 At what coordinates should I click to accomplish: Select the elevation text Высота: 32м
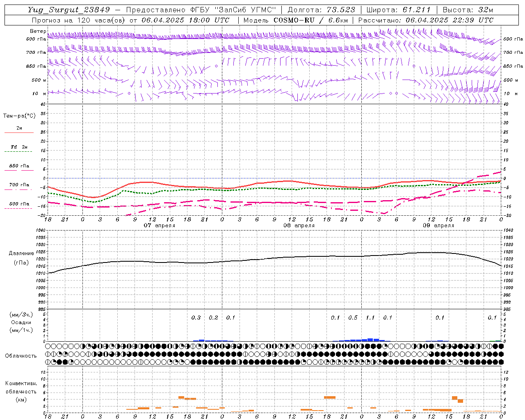click(x=468, y=10)
